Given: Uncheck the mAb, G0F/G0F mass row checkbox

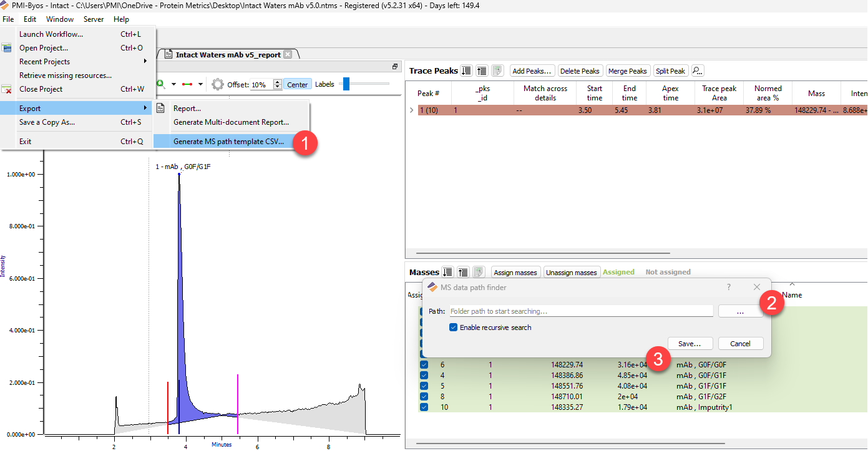Looking at the screenshot, I should [x=424, y=365].
